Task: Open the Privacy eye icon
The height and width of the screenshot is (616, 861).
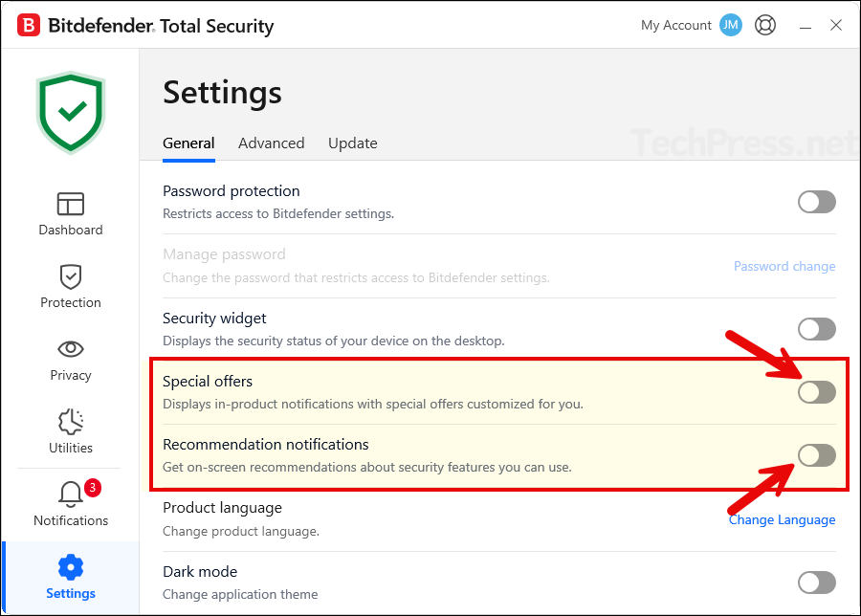Action: click(71, 349)
